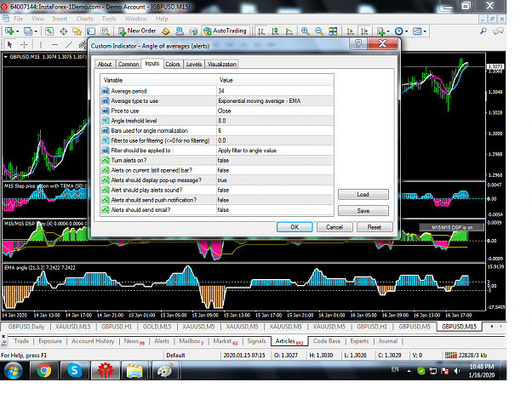Open the Charts menu

(x=84, y=19)
